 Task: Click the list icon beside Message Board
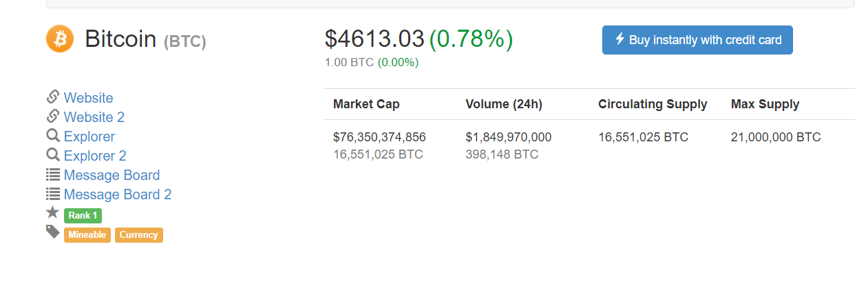[x=53, y=174]
